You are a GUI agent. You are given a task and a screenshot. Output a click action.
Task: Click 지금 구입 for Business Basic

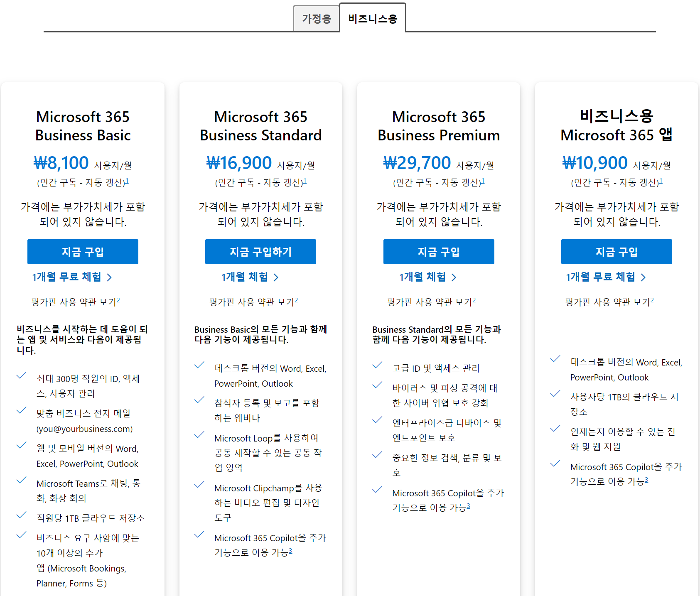(83, 252)
